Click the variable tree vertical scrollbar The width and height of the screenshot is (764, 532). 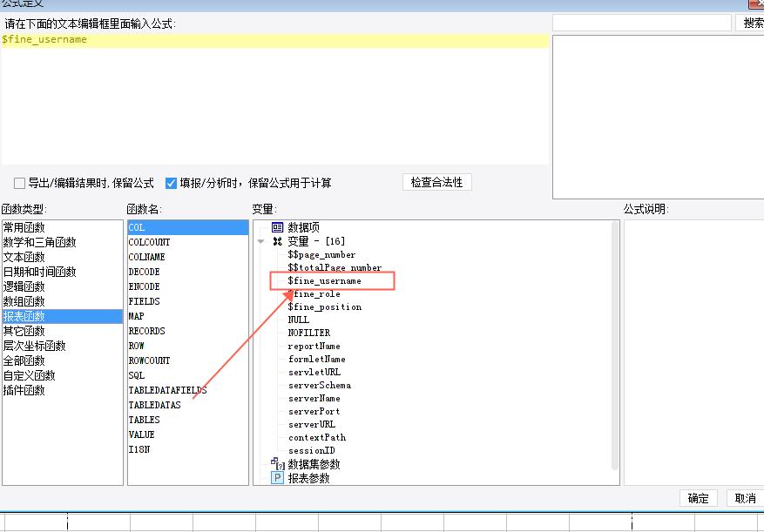tap(615, 346)
